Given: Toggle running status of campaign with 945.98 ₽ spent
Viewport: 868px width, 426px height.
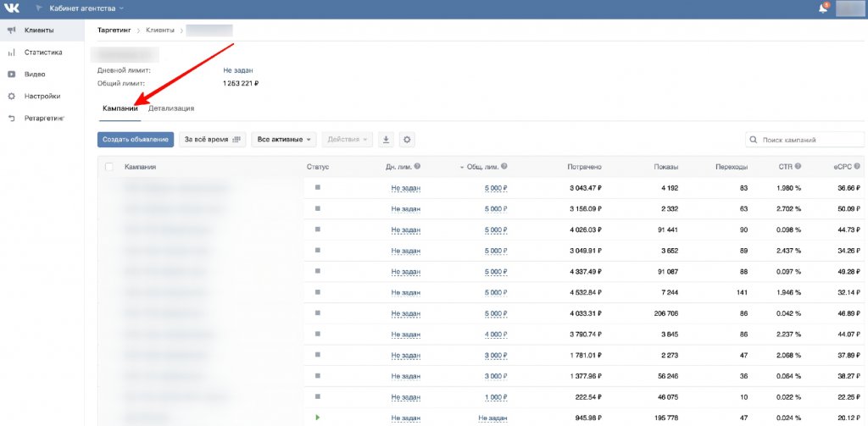Looking at the screenshot, I should coord(318,418).
